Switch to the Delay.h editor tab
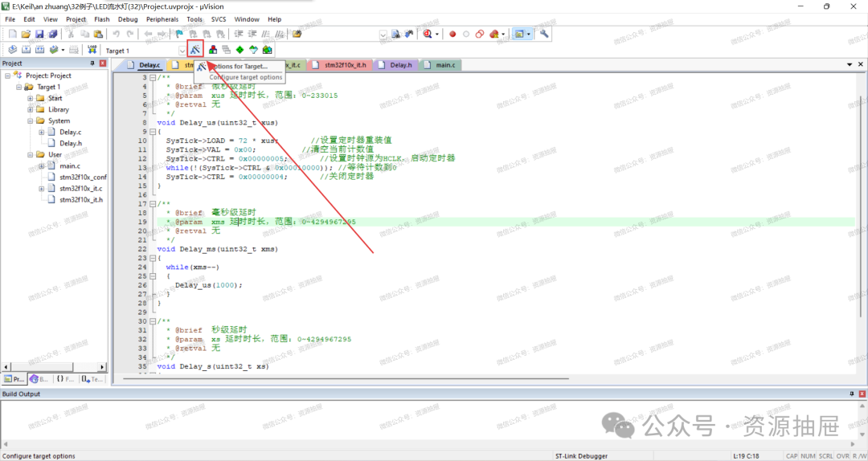Screen dimensions: 868x461 (395, 65)
